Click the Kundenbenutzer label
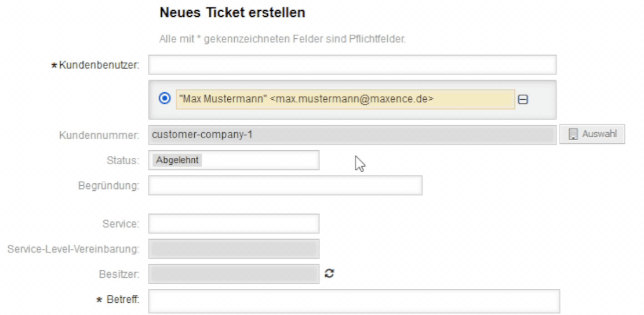Image resolution: width=644 pixels, height=315 pixels. [99, 66]
